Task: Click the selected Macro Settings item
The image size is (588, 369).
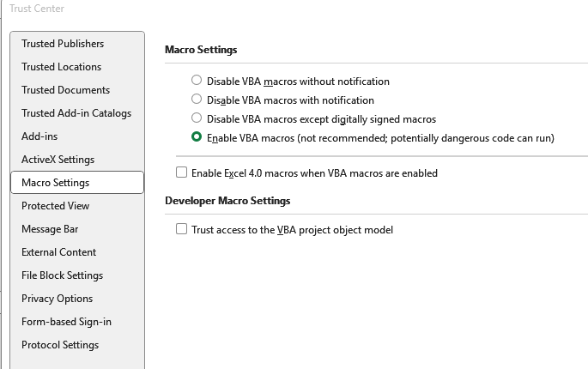Action: [x=55, y=183]
